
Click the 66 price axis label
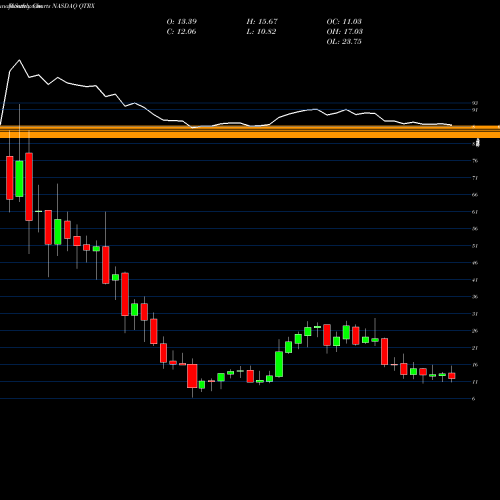coord(475,195)
